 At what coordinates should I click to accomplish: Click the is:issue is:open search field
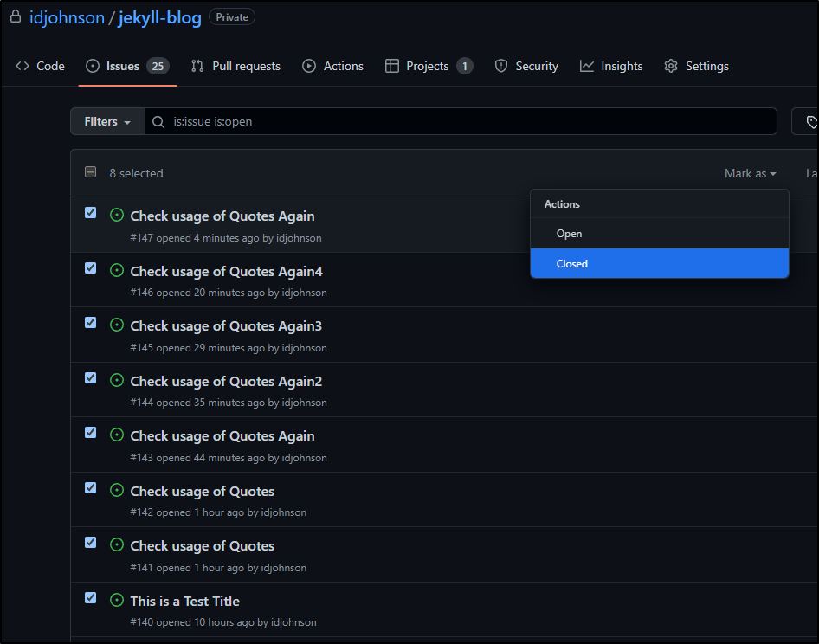pyautogui.click(x=461, y=122)
